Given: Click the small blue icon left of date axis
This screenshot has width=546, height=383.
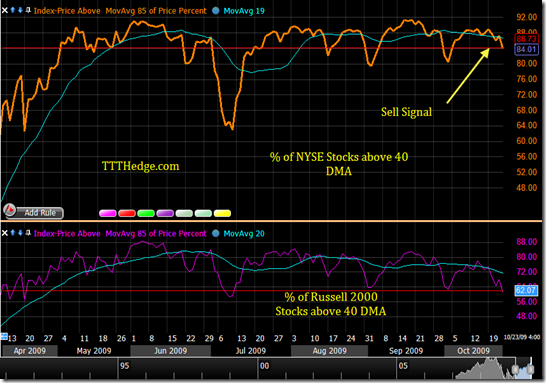Looking at the screenshot, I should [4, 336].
